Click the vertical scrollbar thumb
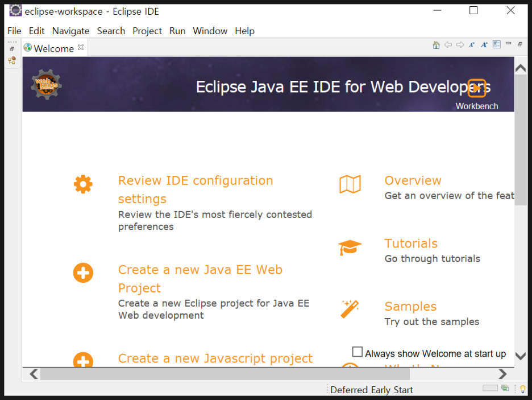Image resolution: width=532 pixels, height=400 pixels. (521, 140)
